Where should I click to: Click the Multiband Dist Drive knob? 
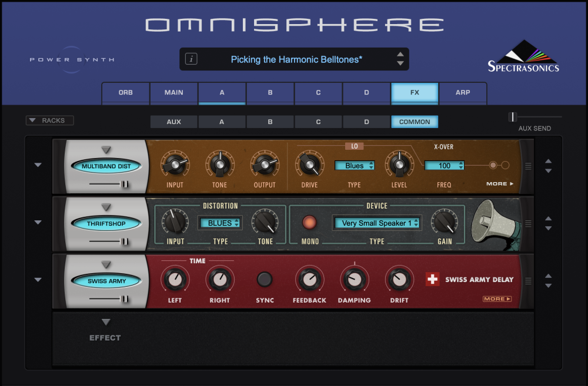coord(310,165)
